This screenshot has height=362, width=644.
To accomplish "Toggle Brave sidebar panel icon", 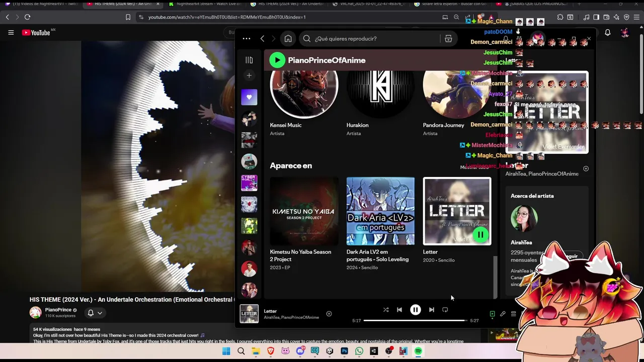I will click(596, 17).
